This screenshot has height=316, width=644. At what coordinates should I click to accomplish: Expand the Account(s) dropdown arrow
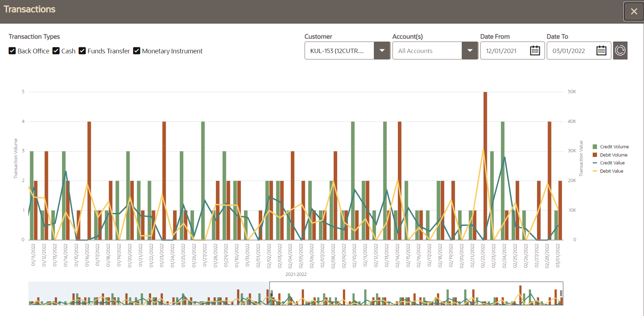(470, 51)
